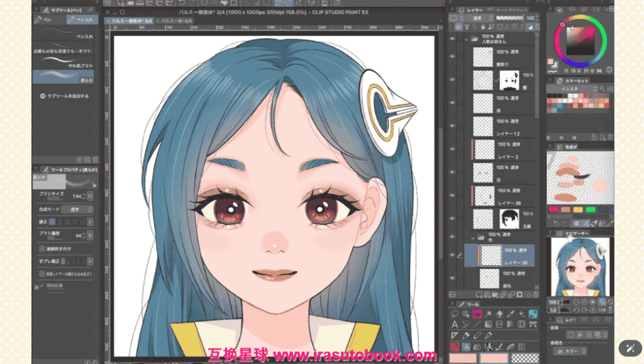Select the Auto Select magic wand tool

tap(487, 314)
